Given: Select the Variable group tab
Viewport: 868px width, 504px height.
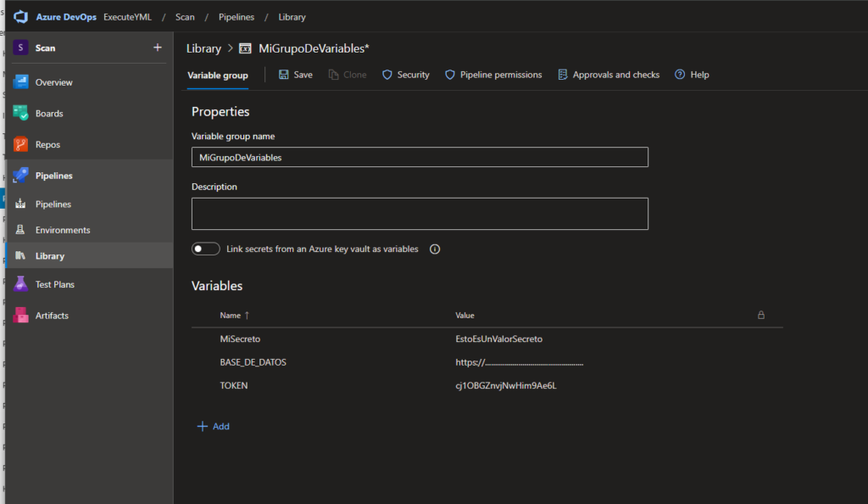Looking at the screenshot, I should coord(218,76).
